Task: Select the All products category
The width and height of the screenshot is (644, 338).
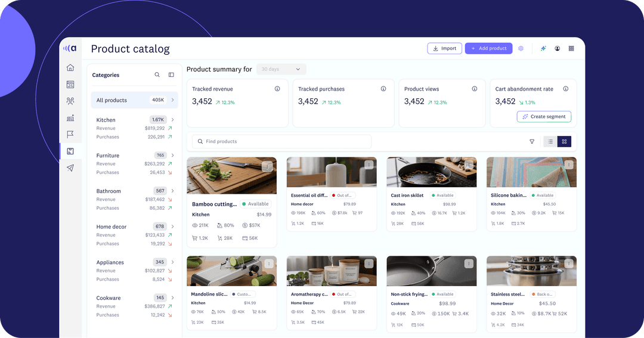Action: point(134,100)
